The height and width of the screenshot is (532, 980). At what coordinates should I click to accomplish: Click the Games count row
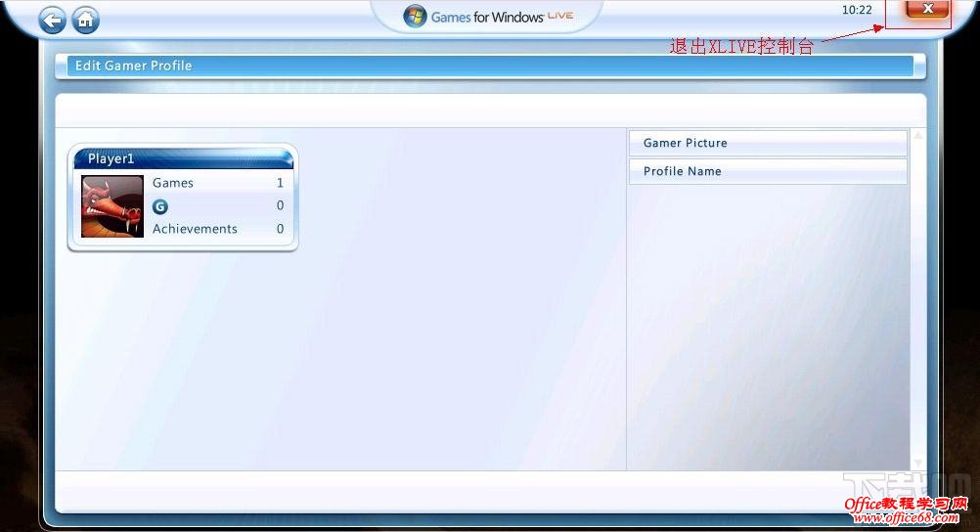pos(218,183)
